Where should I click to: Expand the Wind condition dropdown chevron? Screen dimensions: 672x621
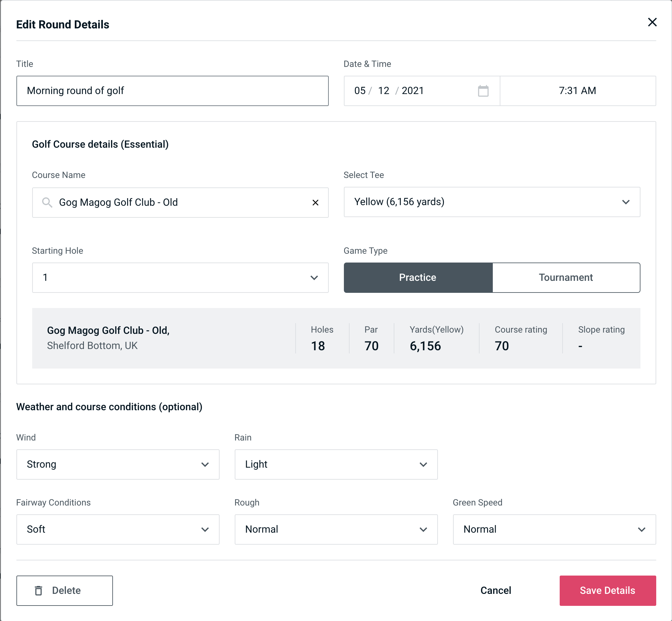tap(205, 464)
